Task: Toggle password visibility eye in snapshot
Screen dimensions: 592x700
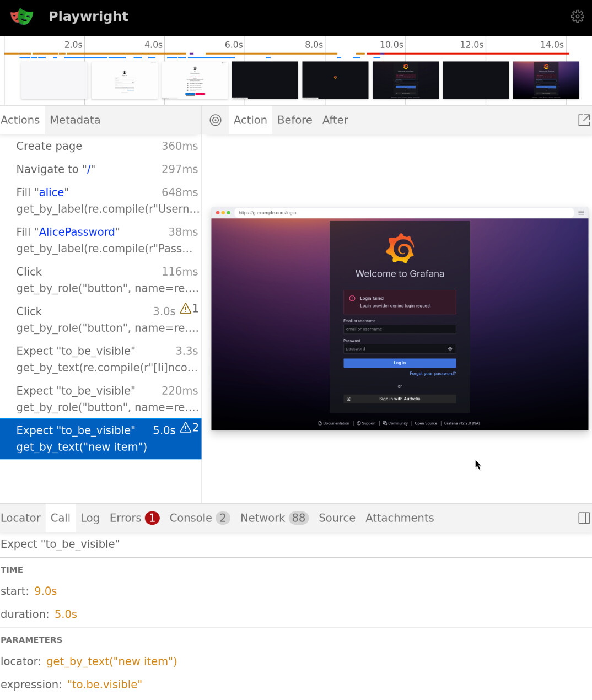Action: (x=450, y=349)
